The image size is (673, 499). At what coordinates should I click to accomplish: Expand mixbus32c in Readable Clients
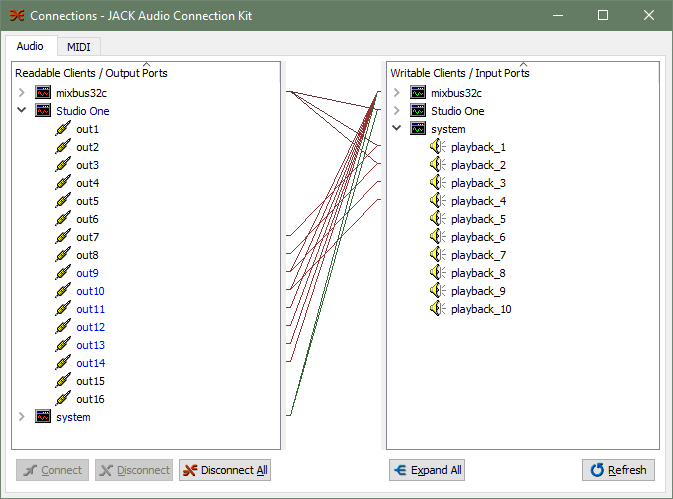(x=21, y=93)
